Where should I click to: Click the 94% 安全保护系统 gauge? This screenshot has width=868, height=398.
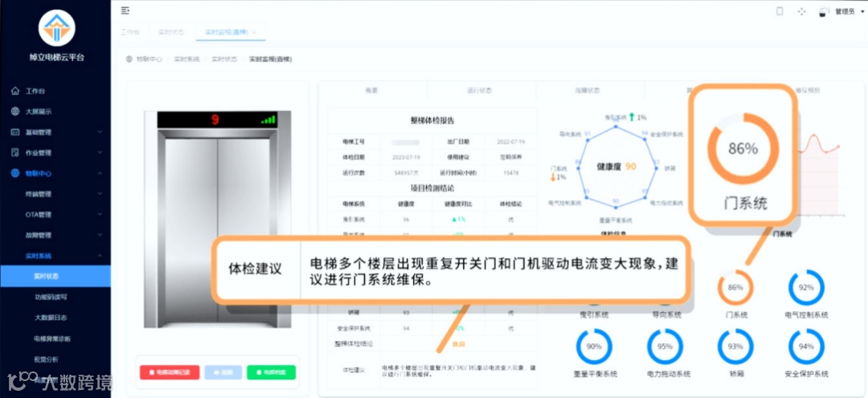[806, 347]
